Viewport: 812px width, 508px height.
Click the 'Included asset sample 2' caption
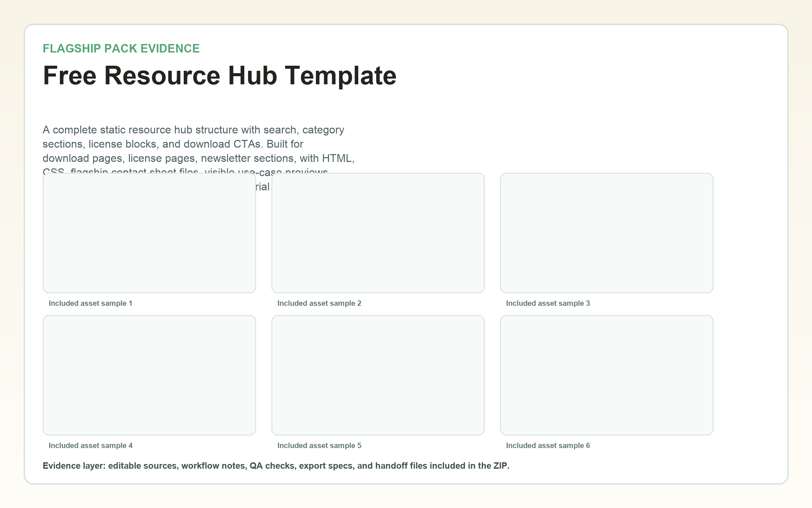pos(319,303)
